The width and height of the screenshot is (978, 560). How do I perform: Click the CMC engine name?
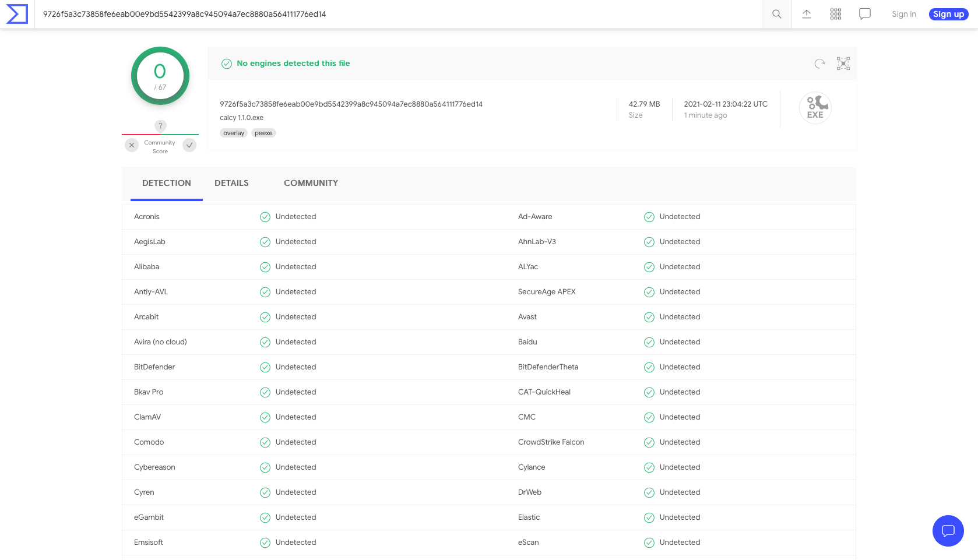pyautogui.click(x=527, y=417)
